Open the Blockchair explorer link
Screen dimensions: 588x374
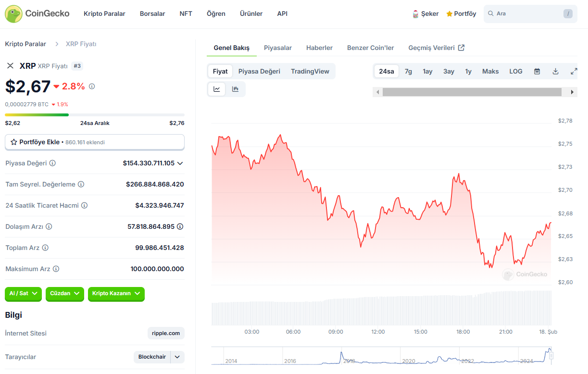point(152,357)
